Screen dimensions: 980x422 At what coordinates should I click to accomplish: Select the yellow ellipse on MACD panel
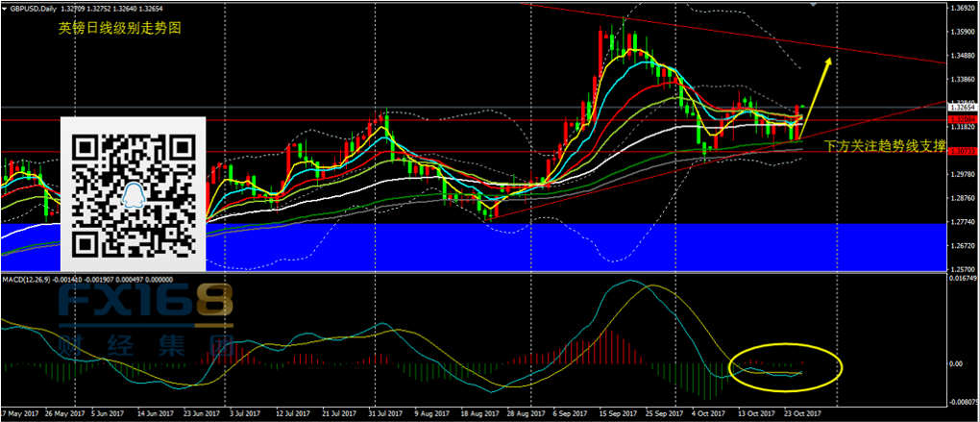click(x=784, y=366)
